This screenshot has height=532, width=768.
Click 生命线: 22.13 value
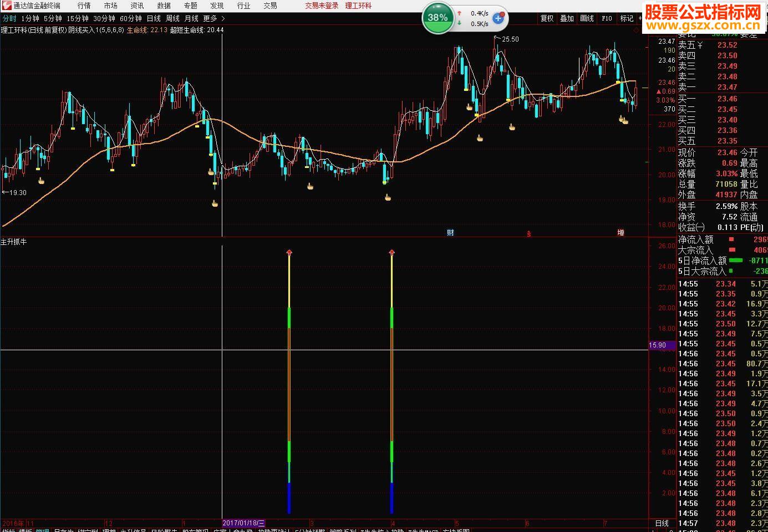click(147, 30)
